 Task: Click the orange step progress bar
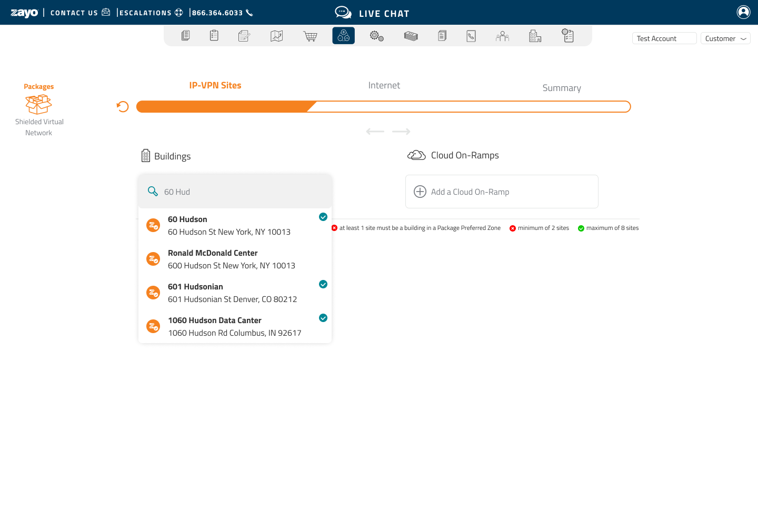tap(383, 107)
